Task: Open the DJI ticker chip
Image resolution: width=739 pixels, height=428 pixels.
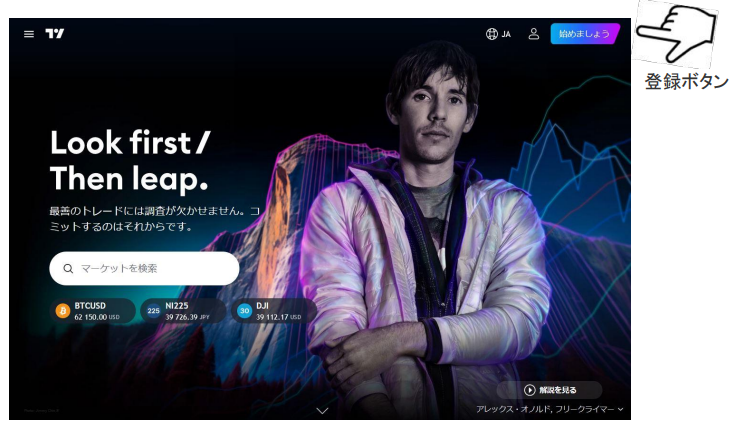Action: 274,311
